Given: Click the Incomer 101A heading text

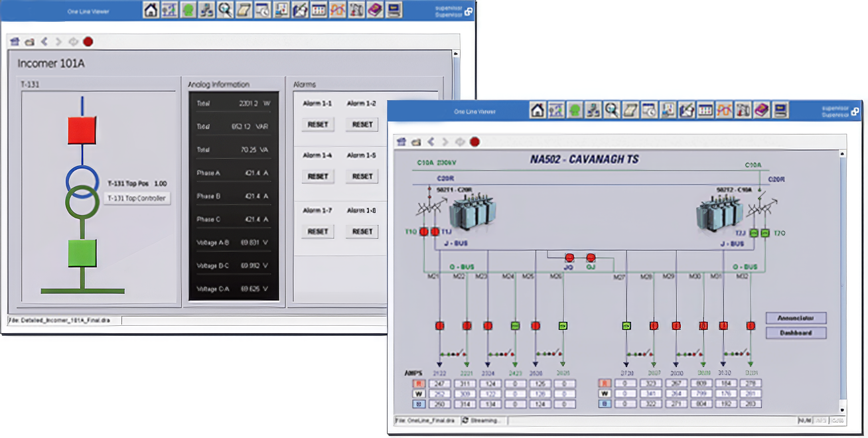Looking at the screenshot, I should pos(51,64).
